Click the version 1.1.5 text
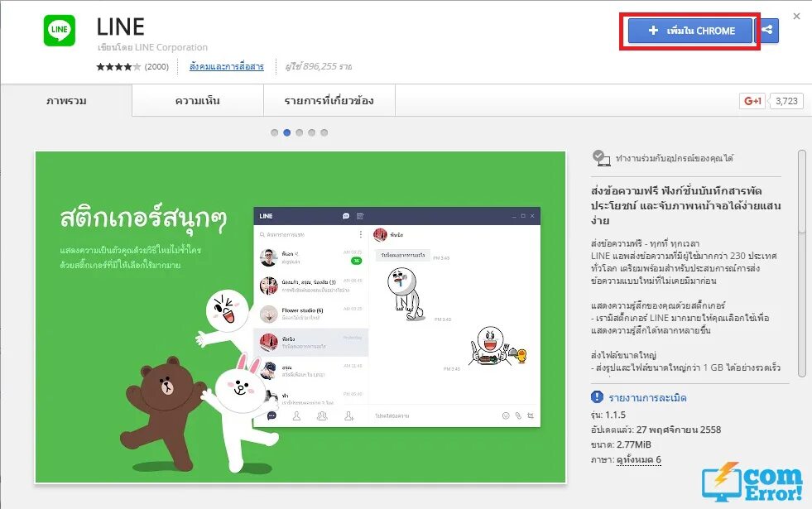Viewport: 812px width, 509px height. pyautogui.click(x=608, y=415)
